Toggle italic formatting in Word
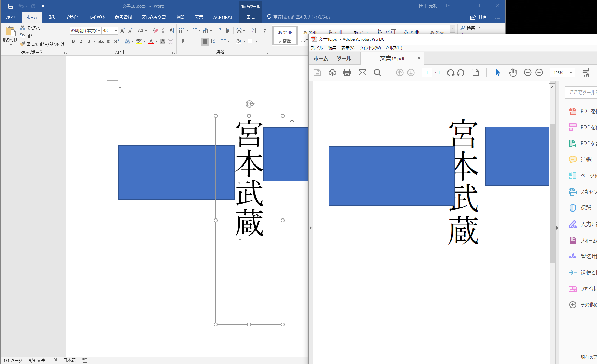 81,41
